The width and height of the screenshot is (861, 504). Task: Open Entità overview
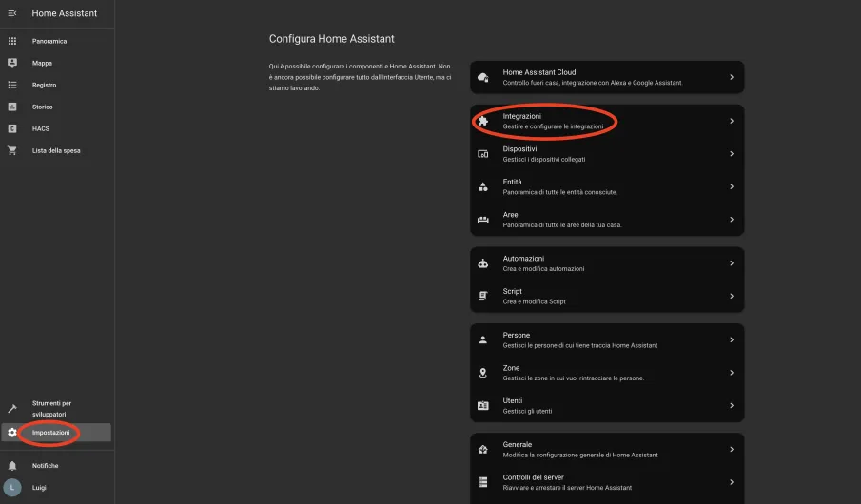tap(607, 187)
